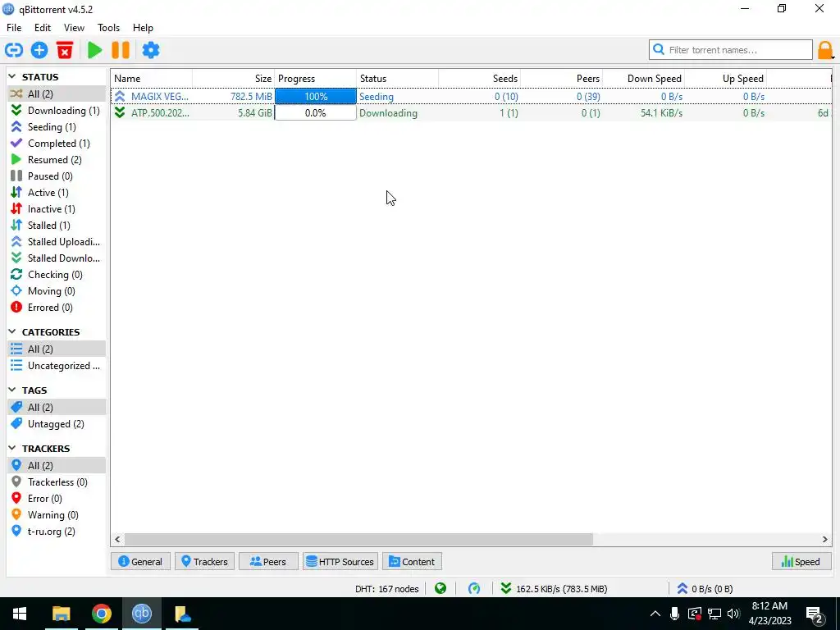This screenshot has height=630, width=840.
Task: Show Inactive (1) torrents
Action: tap(57, 209)
